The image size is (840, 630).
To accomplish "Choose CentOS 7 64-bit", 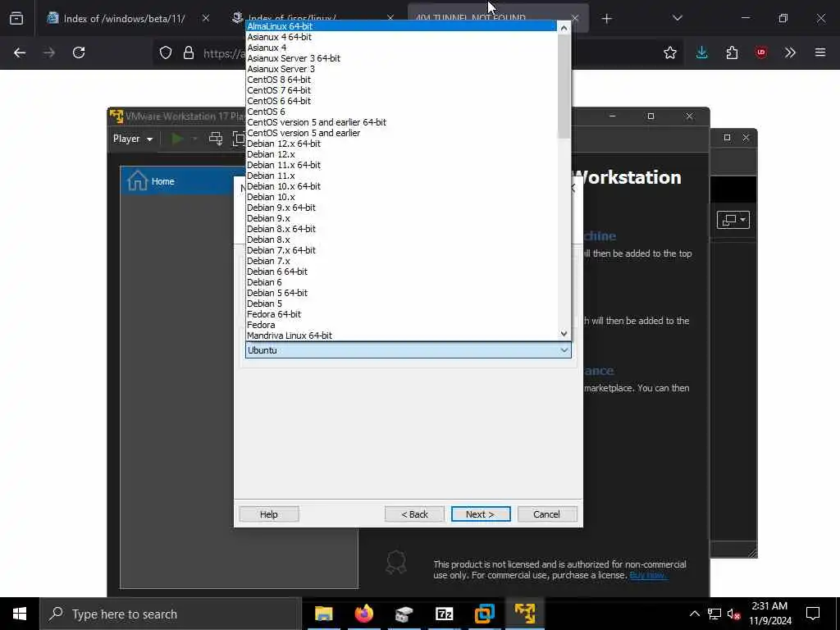I will (x=401, y=90).
